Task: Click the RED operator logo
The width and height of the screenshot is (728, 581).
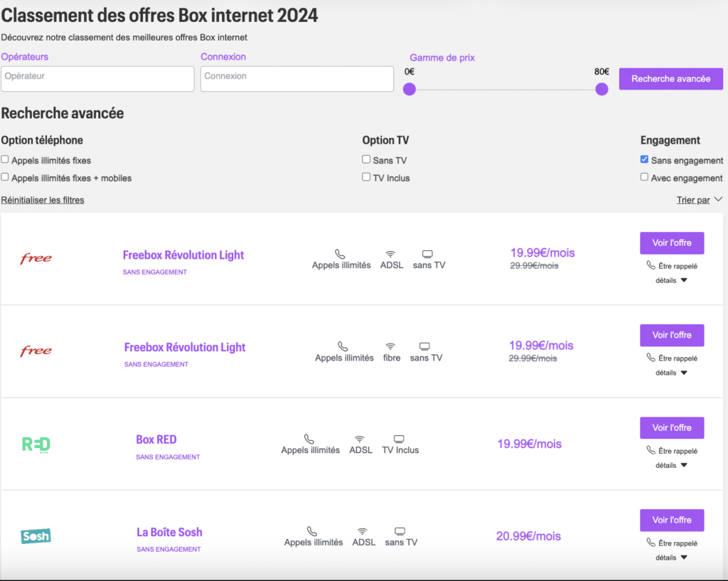Action: pos(36,444)
